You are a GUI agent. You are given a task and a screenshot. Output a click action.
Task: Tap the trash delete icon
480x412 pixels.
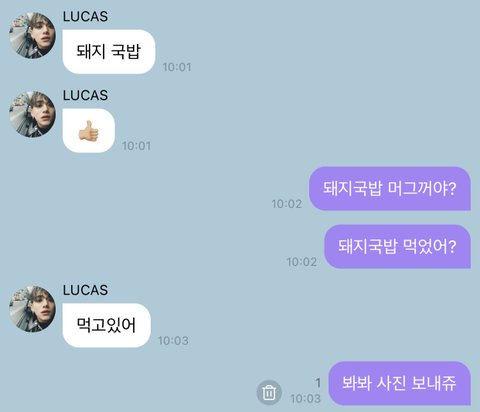click(269, 392)
